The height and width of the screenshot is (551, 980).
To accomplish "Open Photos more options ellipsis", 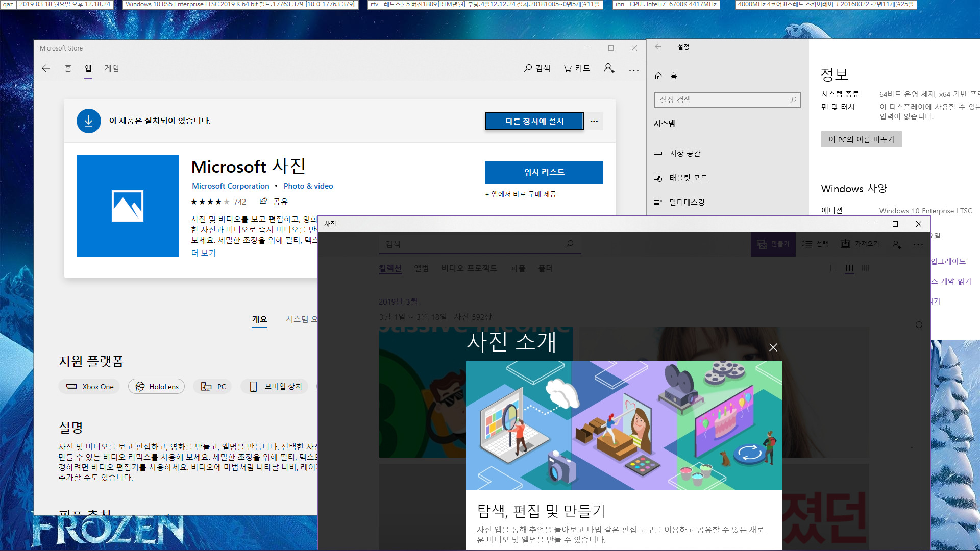I will pyautogui.click(x=918, y=245).
